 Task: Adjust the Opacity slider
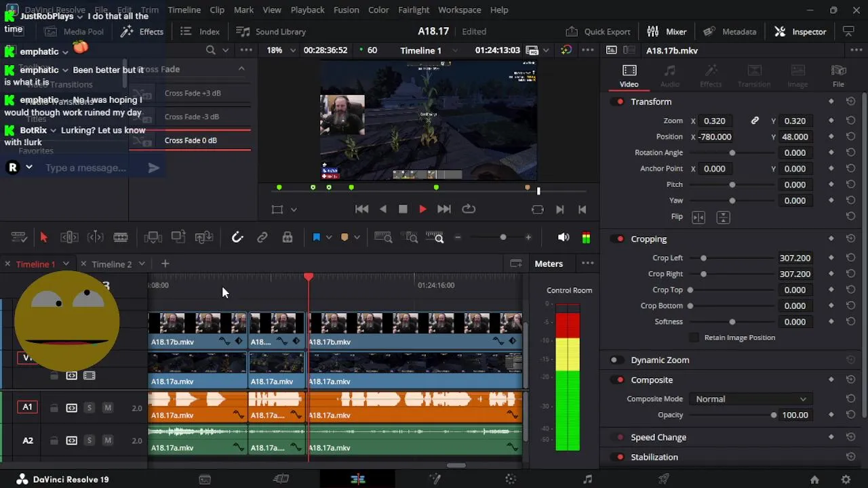click(774, 415)
